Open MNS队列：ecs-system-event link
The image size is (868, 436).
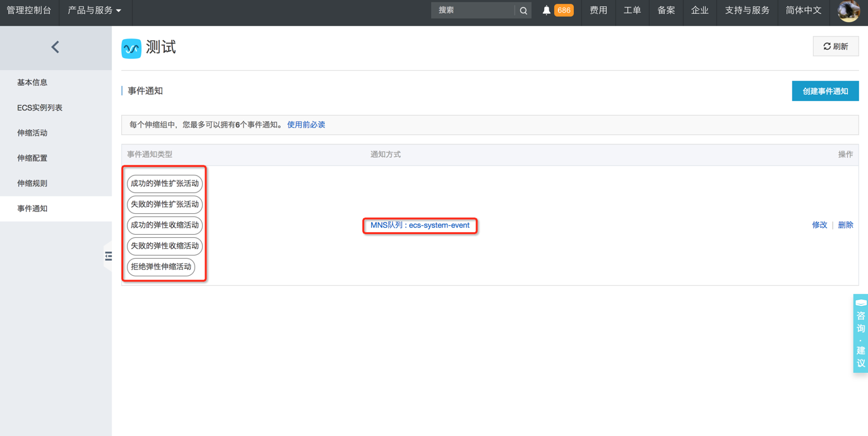point(420,225)
